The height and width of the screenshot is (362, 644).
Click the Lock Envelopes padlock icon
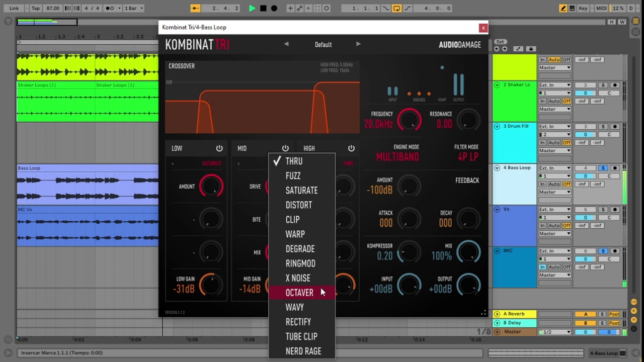coord(531,49)
